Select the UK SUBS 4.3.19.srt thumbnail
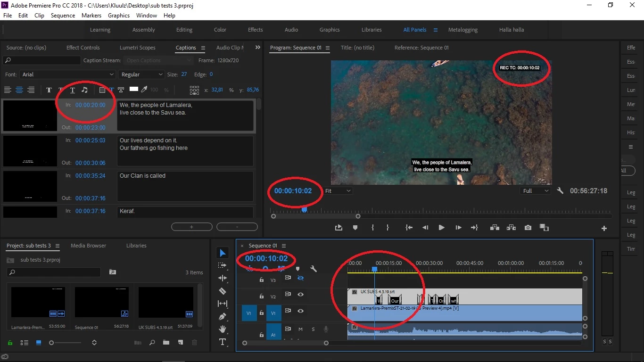The image size is (644, 362). [166, 302]
